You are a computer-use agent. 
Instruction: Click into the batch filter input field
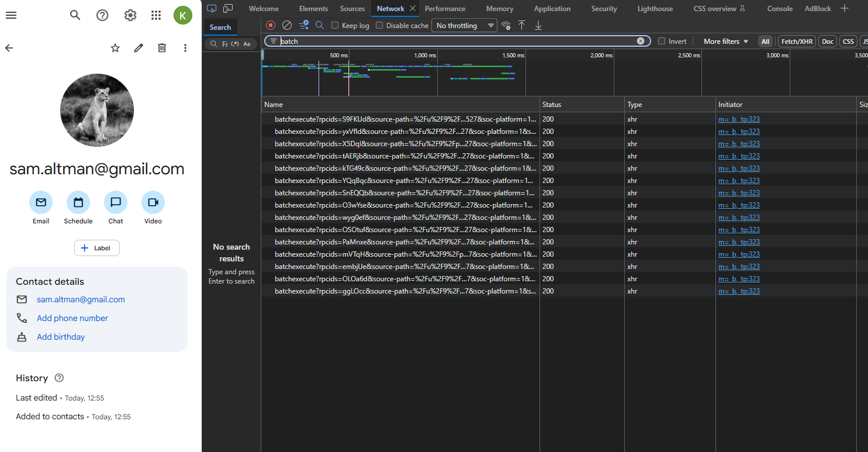tap(458, 41)
